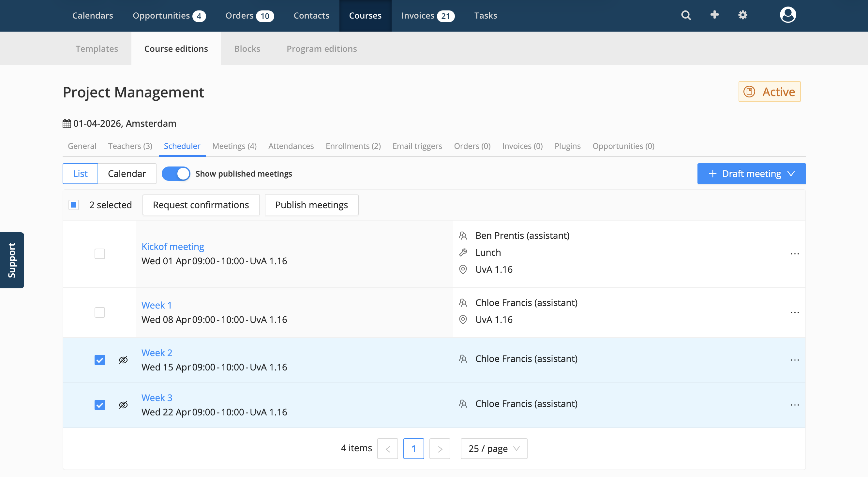Screen dimensions: 868x477
Task: Open the settings gear icon
Action: [x=743, y=15]
